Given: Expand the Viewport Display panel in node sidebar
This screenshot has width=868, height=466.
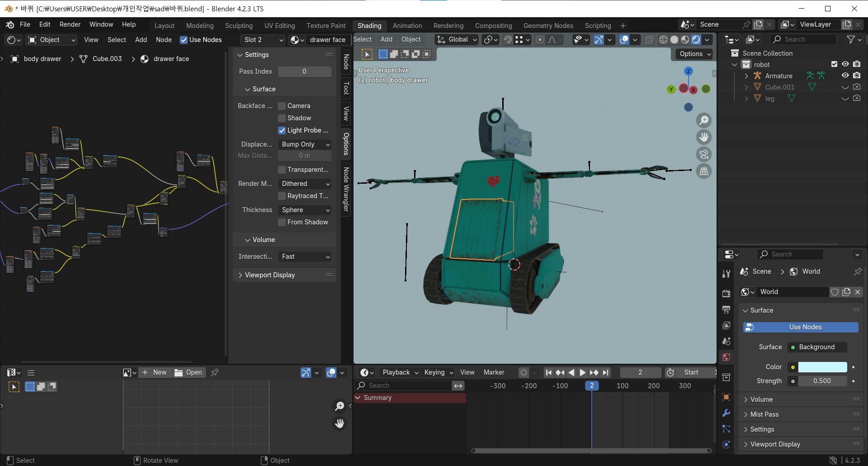Looking at the screenshot, I should click(x=270, y=275).
